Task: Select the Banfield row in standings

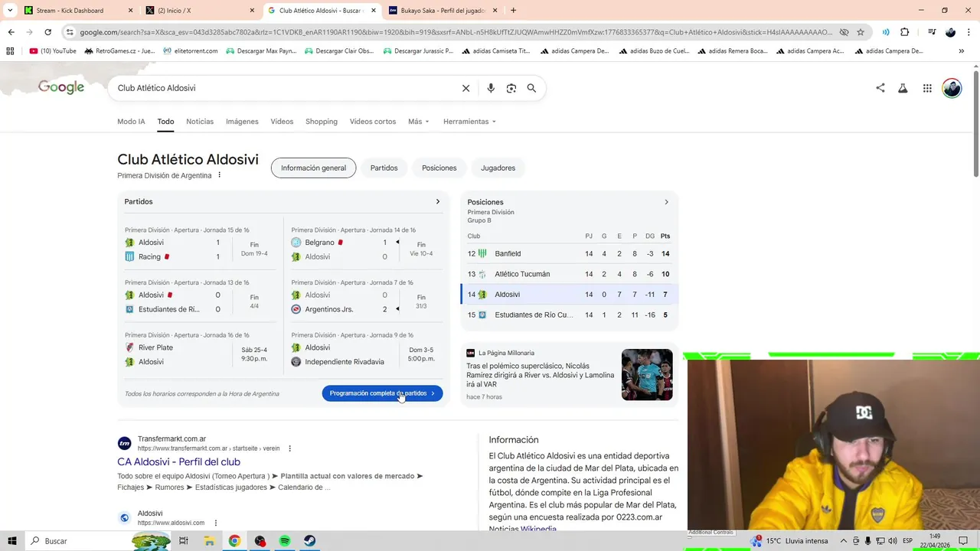Action: pyautogui.click(x=569, y=253)
